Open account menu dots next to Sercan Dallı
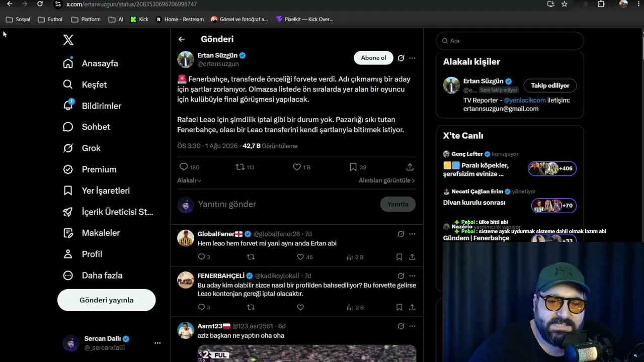This screenshot has width=644, height=362. point(157,343)
